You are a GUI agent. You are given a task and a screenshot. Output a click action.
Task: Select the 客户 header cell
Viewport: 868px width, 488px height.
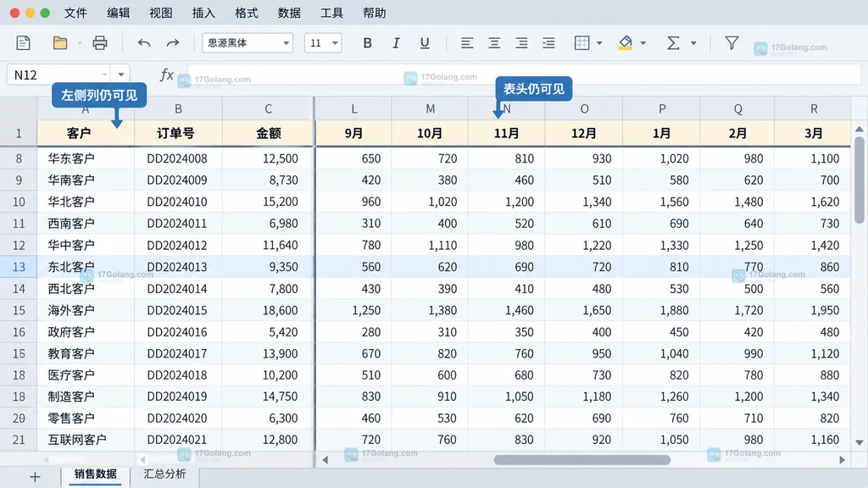tap(86, 133)
